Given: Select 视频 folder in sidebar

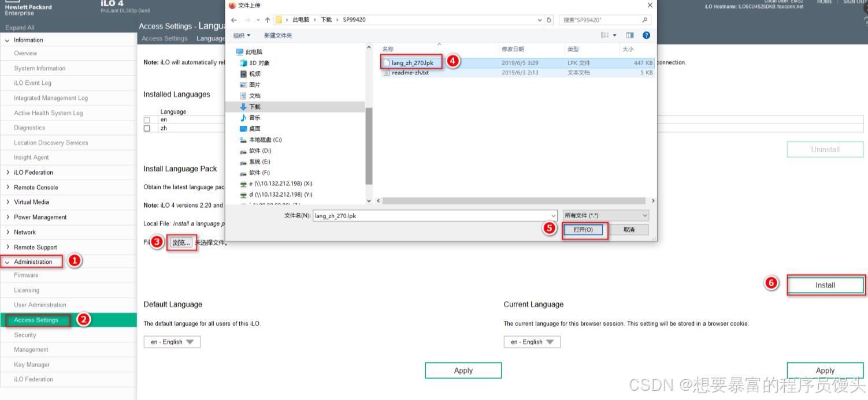Looking at the screenshot, I should pos(250,74).
